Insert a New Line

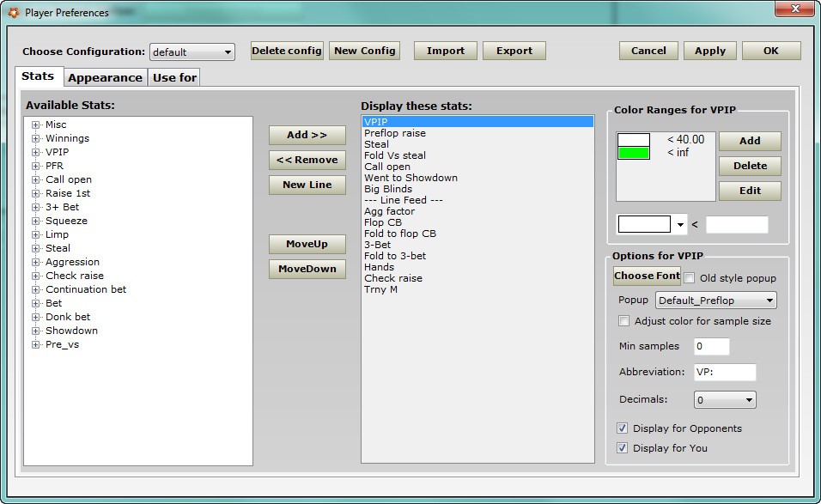coord(307,185)
